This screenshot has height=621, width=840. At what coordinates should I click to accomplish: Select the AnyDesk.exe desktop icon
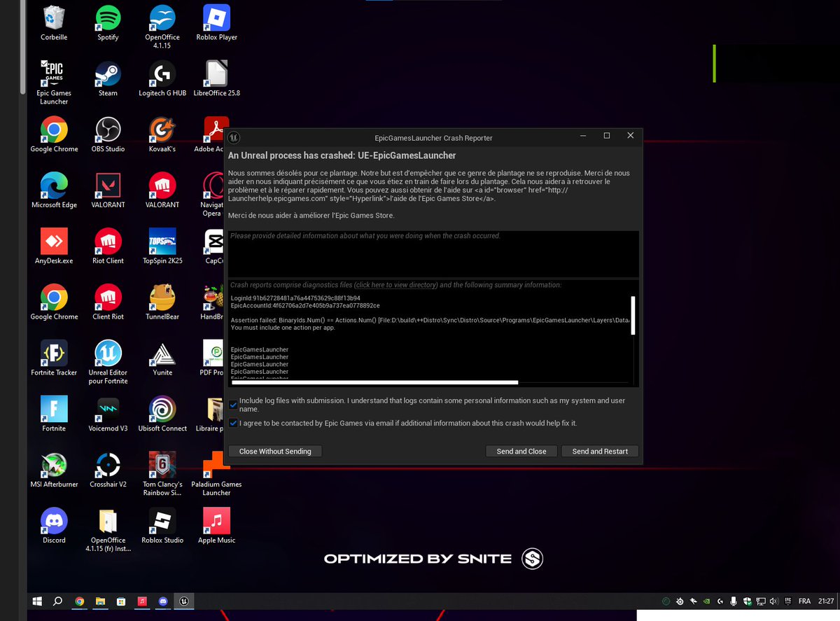click(54, 246)
